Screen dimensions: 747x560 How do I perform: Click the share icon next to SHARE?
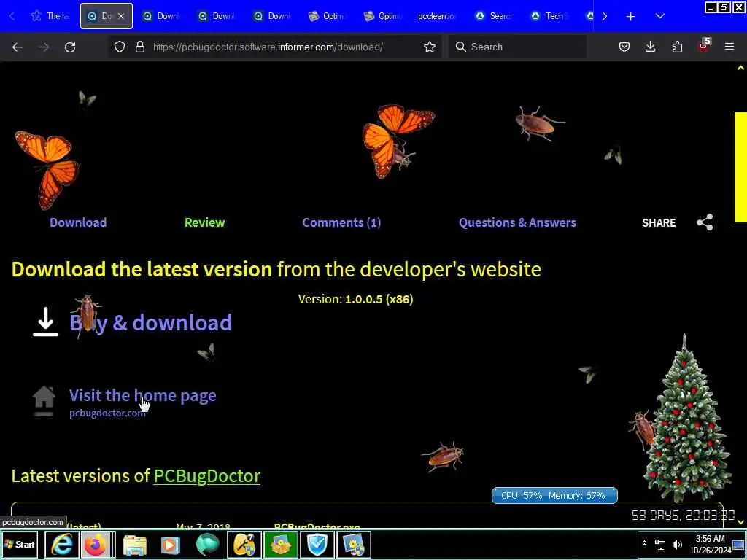click(x=705, y=222)
